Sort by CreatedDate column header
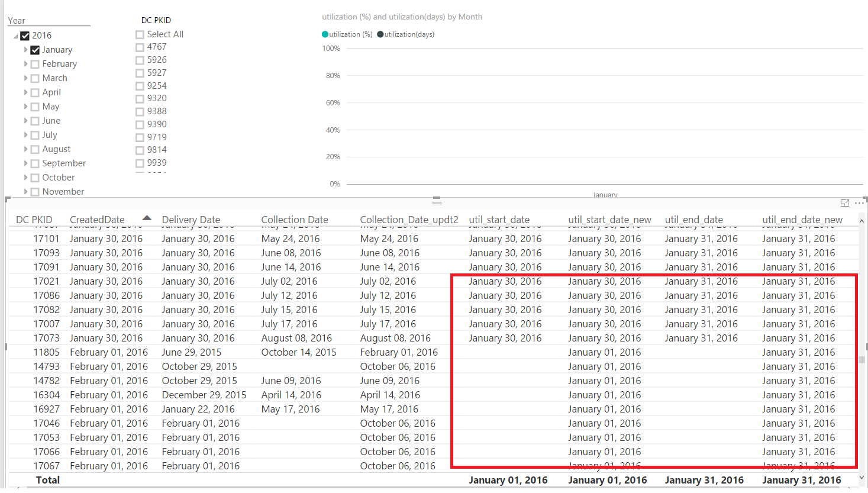This screenshot has height=493, width=868. click(97, 220)
